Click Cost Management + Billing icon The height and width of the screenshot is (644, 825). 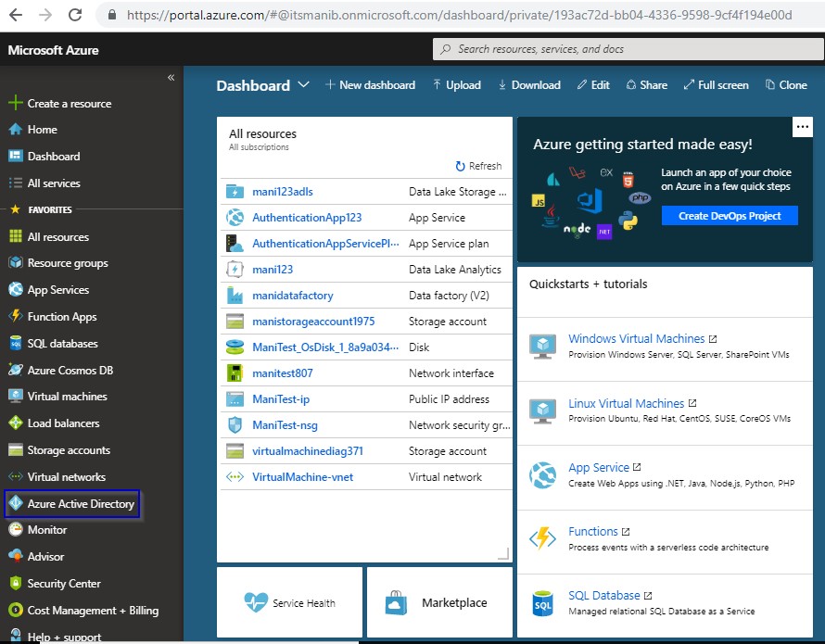(16, 610)
